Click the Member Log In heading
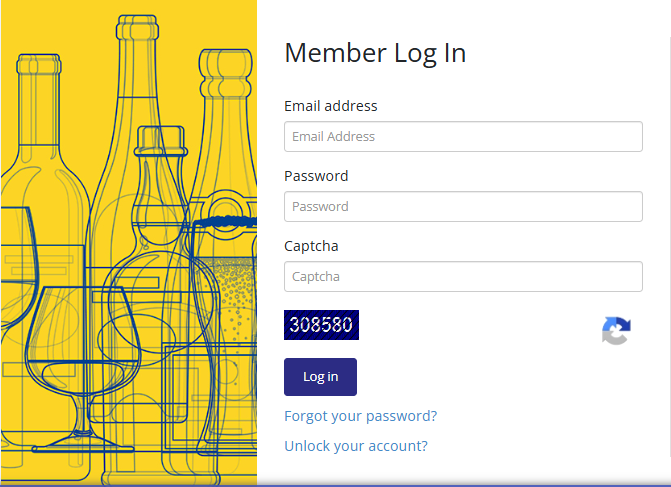The image size is (671, 487). tap(375, 53)
